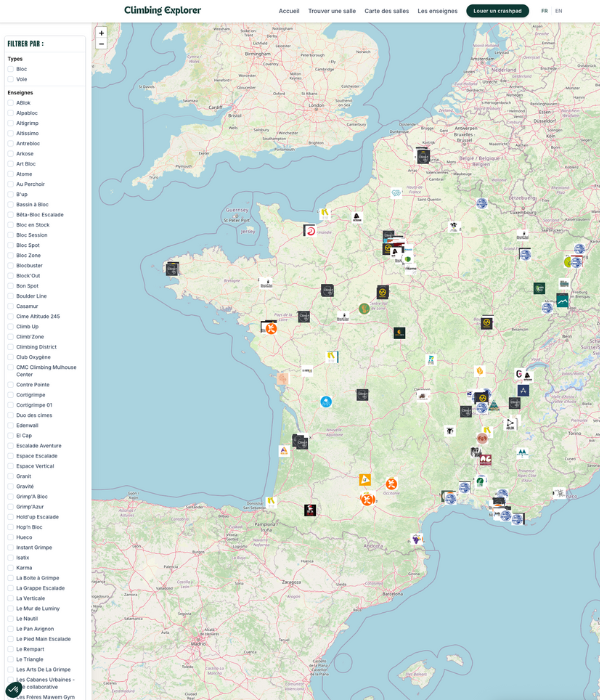
Task: Open Trouver une salle menu item
Action: (332, 11)
